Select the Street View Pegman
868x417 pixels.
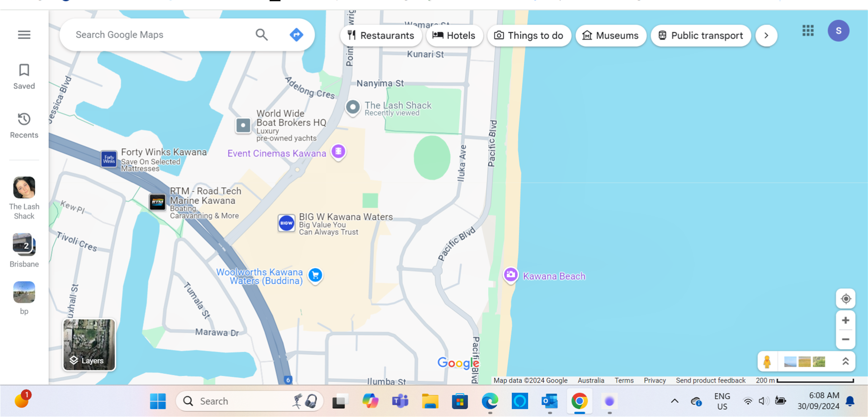767,361
